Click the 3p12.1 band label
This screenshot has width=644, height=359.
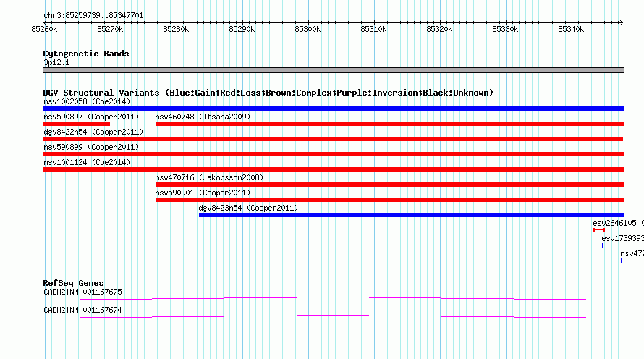pos(56,62)
